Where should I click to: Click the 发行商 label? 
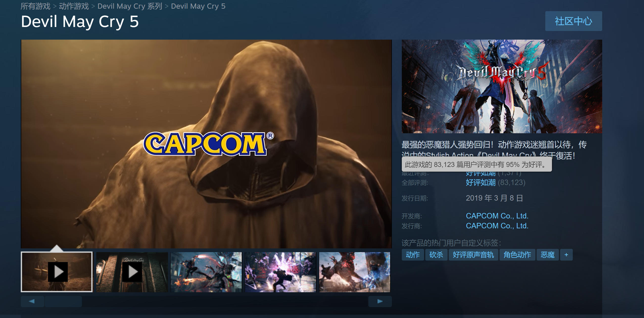pyautogui.click(x=411, y=226)
